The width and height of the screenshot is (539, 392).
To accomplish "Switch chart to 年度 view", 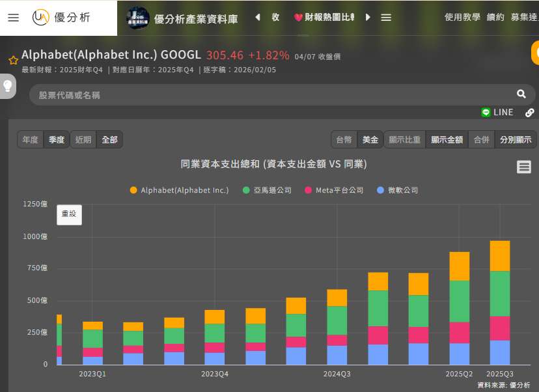I will pyautogui.click(x=30, y=139).
